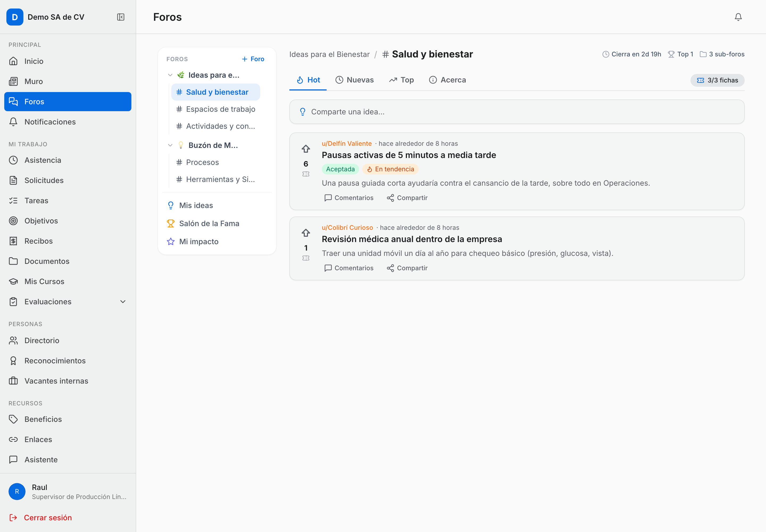Screen dimensions: 766x532
Task: Click Ideas para el Bienestar breadcrumb
Action: [329, 54]
